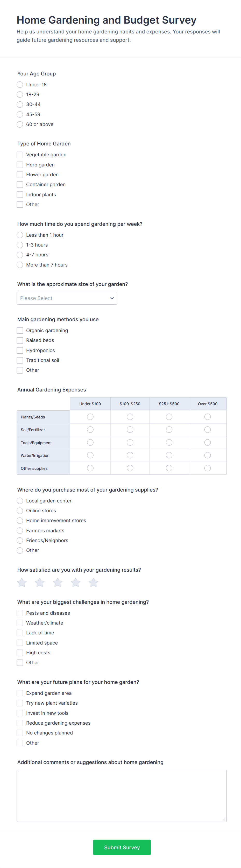Pick Over $500 for Tools/Equipment
The width and height of the screenshot is (241, 868).
coord(208,442)
